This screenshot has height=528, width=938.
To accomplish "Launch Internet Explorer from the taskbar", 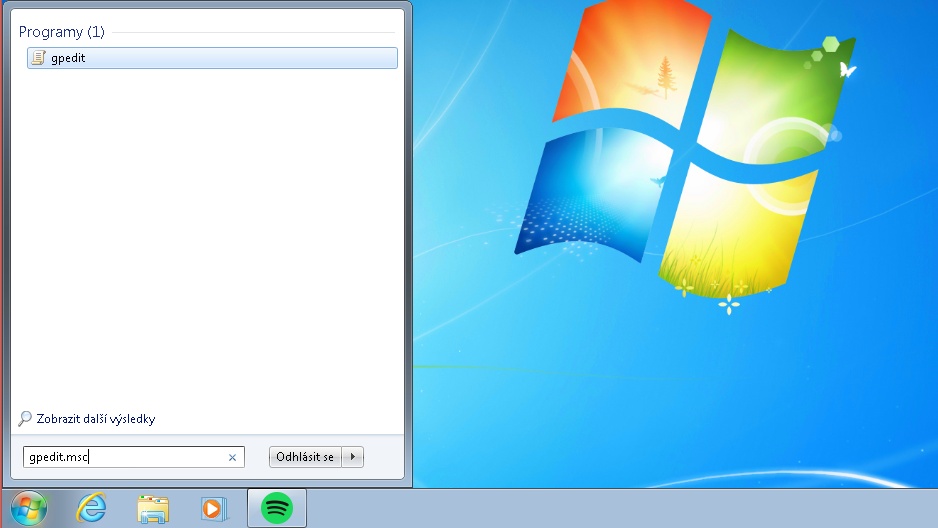I will click(91, 508).
